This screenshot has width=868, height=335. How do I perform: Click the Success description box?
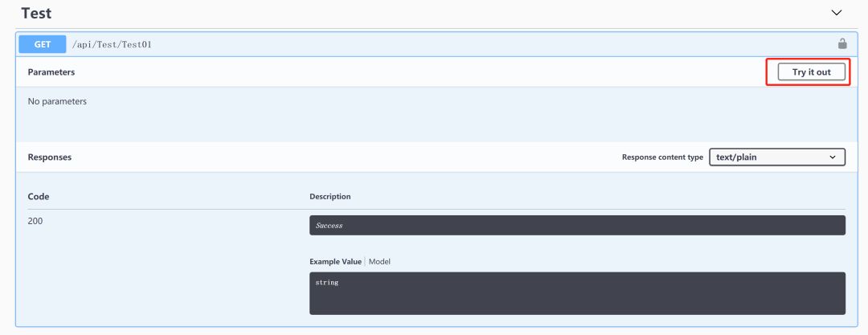[x=576, y=225]
